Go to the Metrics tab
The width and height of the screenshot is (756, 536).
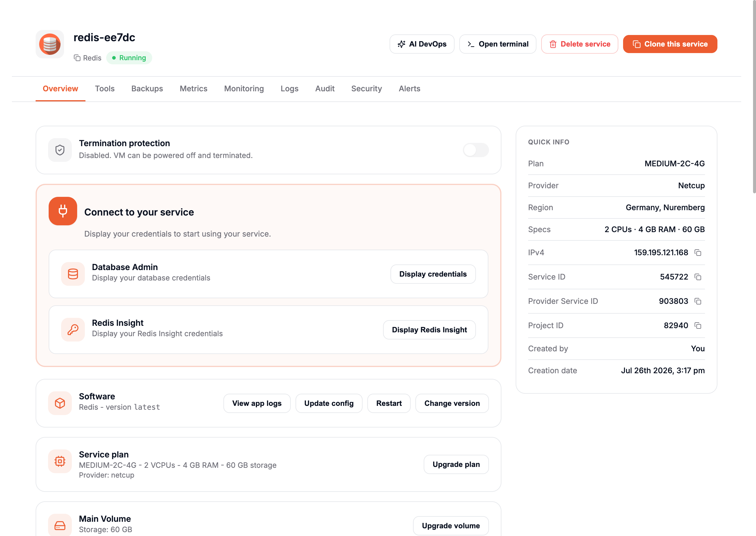(x=193, y=89)
